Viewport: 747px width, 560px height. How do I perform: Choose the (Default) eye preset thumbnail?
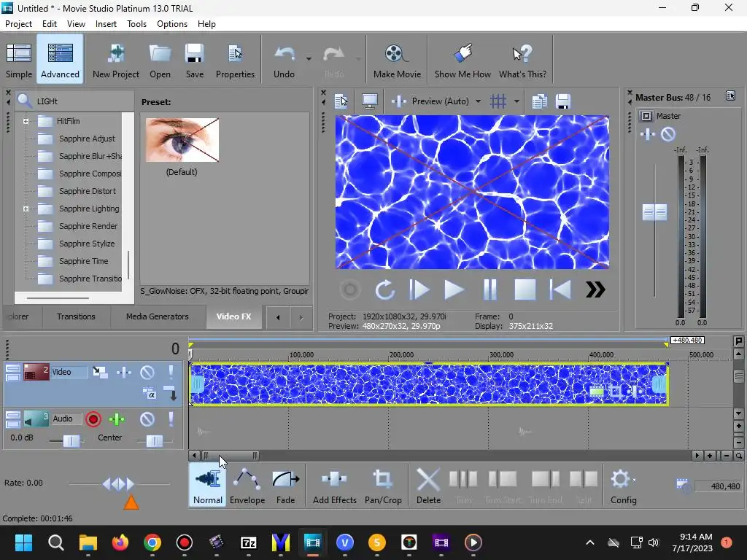pyautogui.click(x=182, y=140)
